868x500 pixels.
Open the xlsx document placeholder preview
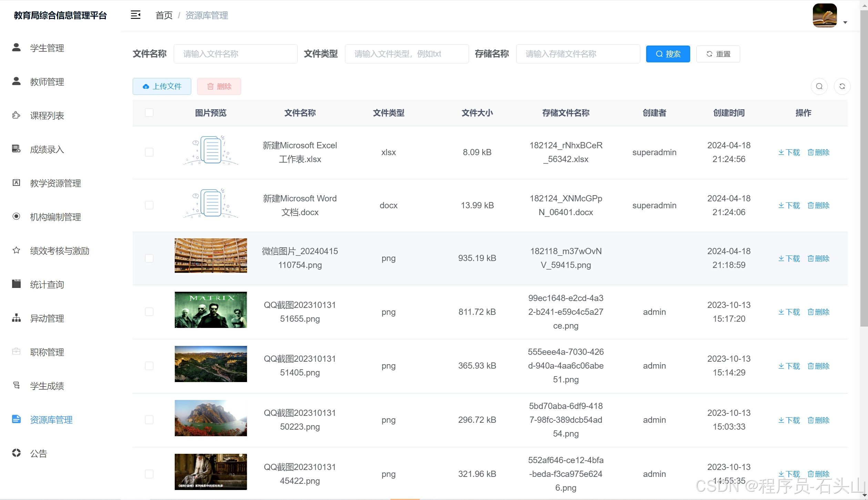click(211, 150)
